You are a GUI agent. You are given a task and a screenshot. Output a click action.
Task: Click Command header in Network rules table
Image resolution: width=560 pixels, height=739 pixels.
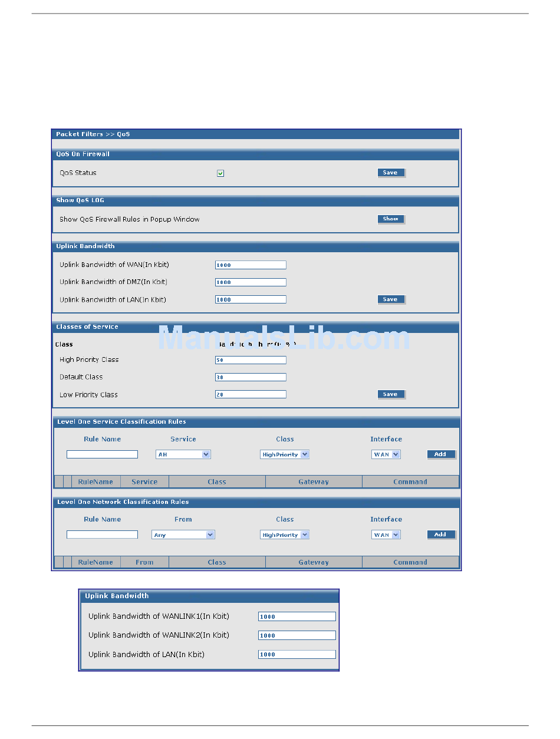coord(410,562)
